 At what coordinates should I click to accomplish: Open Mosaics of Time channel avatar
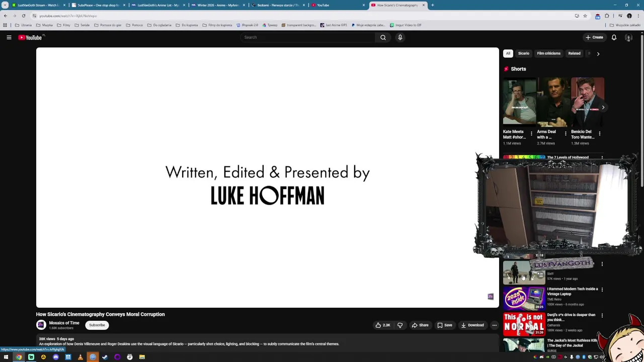[41, 325]
